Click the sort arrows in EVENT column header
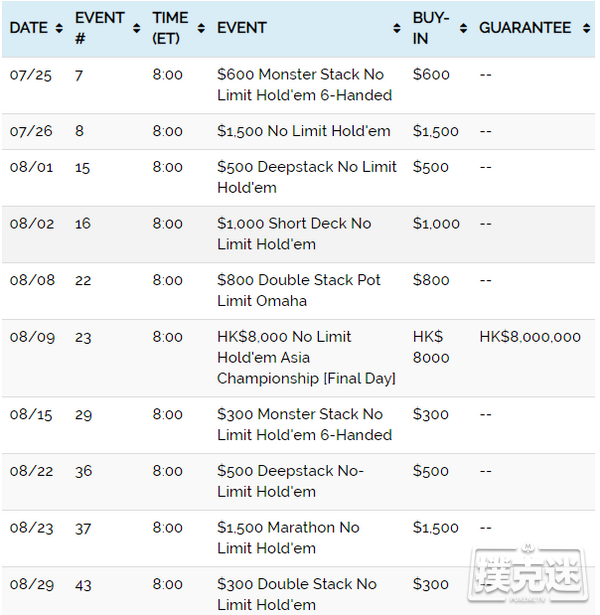This screenshot has width=600, height=615. tap(396, 28)
